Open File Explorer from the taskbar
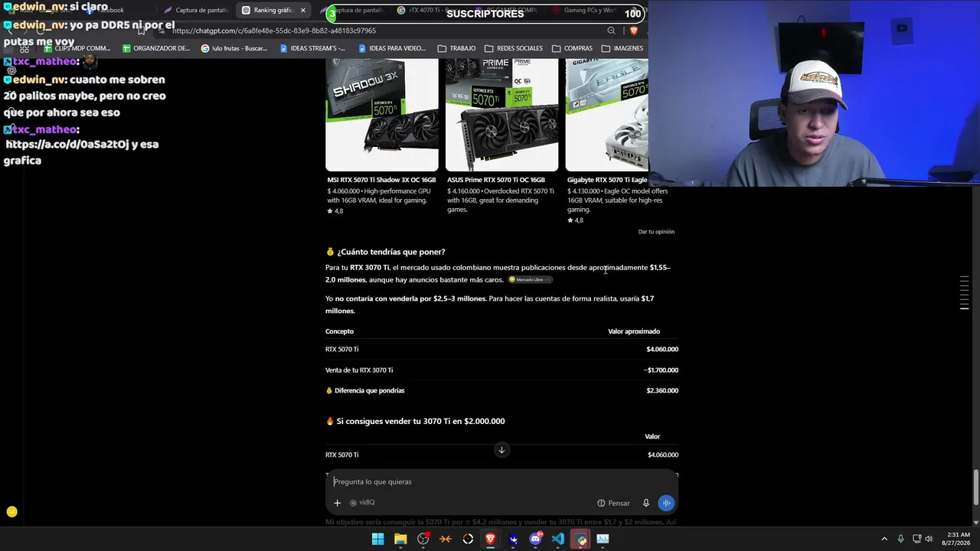The image size is (980, 551). pyautogui.click(x=400, y=539)
